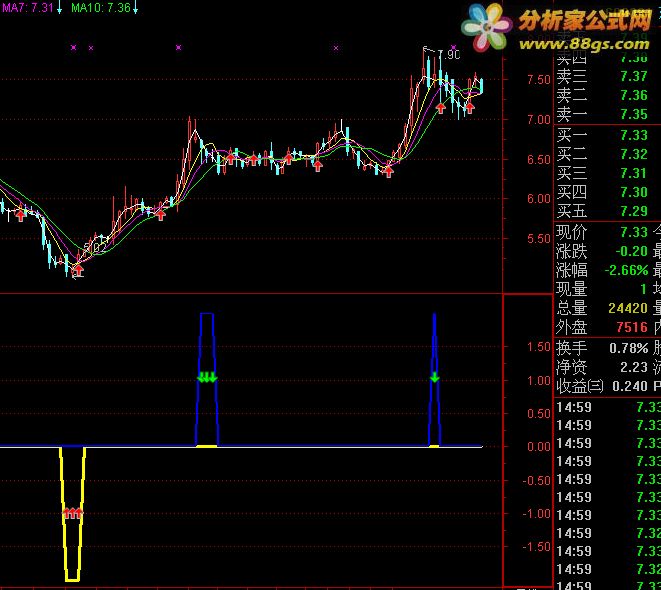Select the 7.90 high price marker
This screenshot has height=590, width=661.
coord(449,55)
